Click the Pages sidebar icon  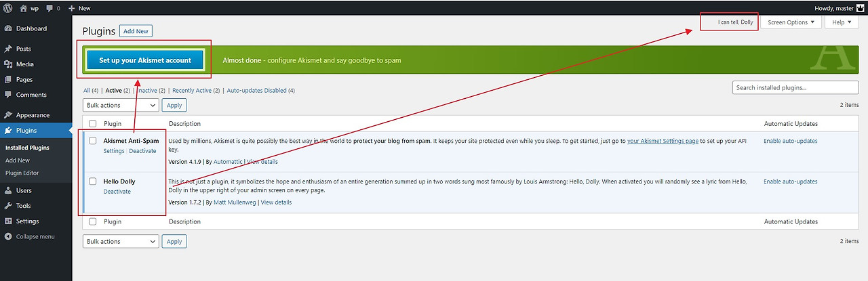[8, 79]
